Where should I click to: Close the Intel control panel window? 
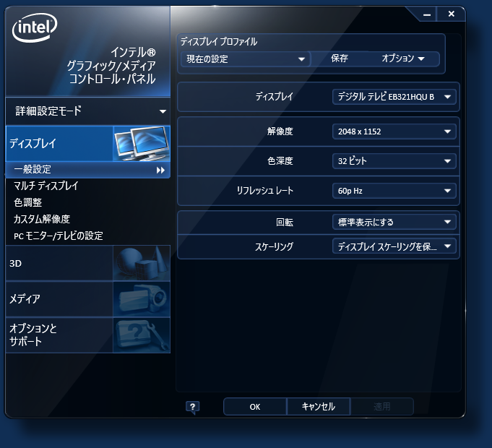[x=451, y=14]
